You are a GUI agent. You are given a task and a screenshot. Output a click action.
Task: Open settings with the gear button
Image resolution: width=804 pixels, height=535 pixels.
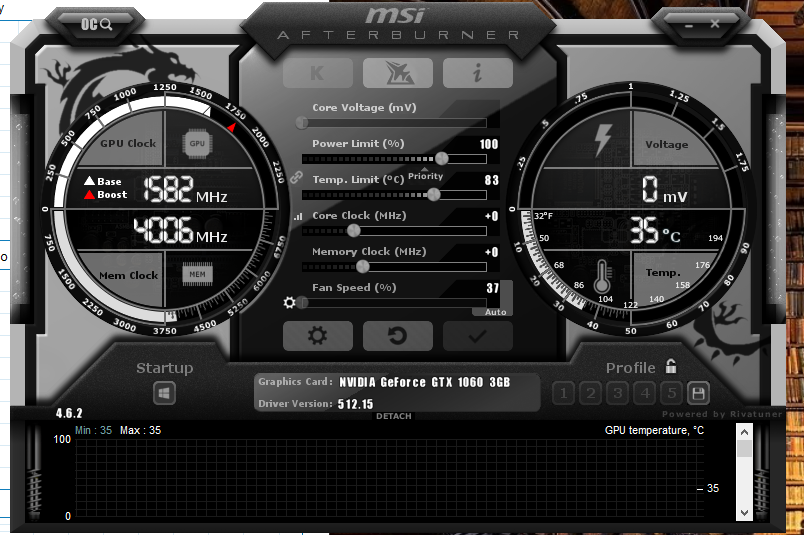(x=318, y=336)
